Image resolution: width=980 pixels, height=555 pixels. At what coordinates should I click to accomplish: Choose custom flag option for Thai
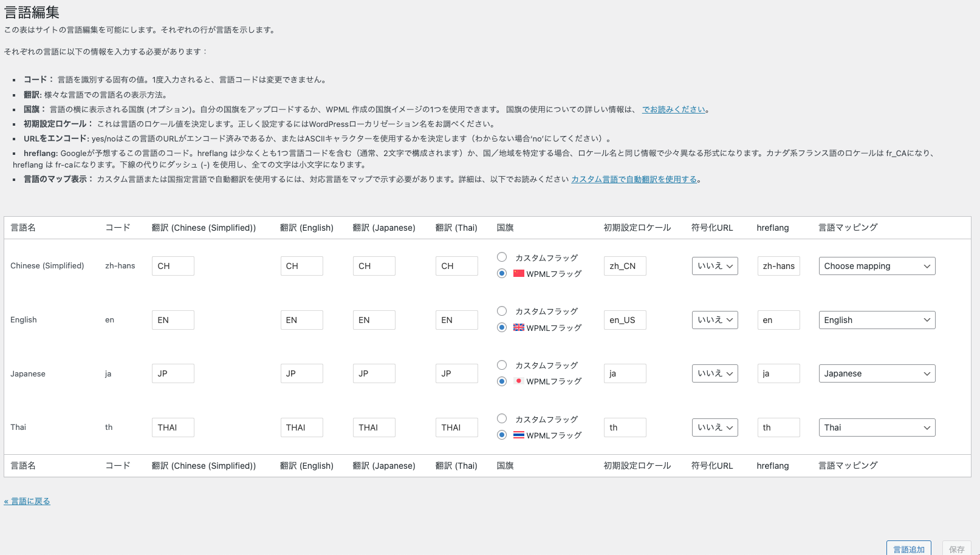[x=502, y=418]
